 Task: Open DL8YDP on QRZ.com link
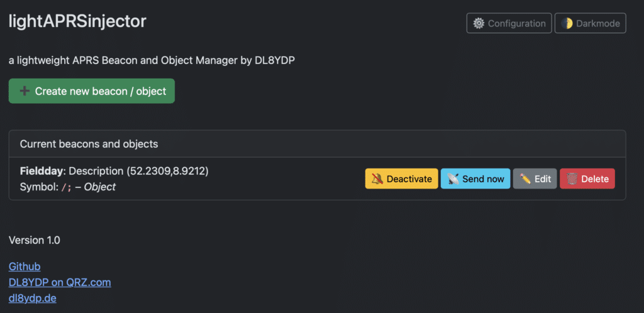60,283
